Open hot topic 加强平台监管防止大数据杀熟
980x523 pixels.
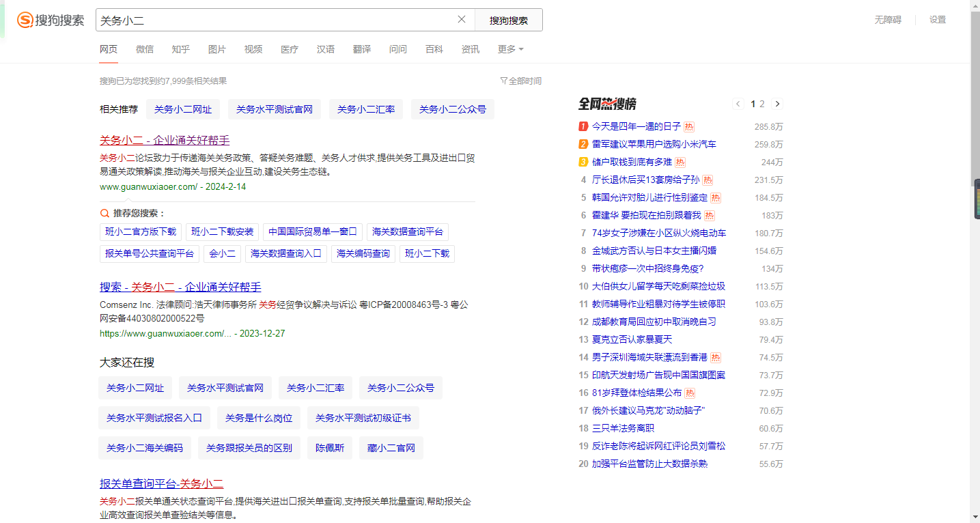[x=649, y=464]
